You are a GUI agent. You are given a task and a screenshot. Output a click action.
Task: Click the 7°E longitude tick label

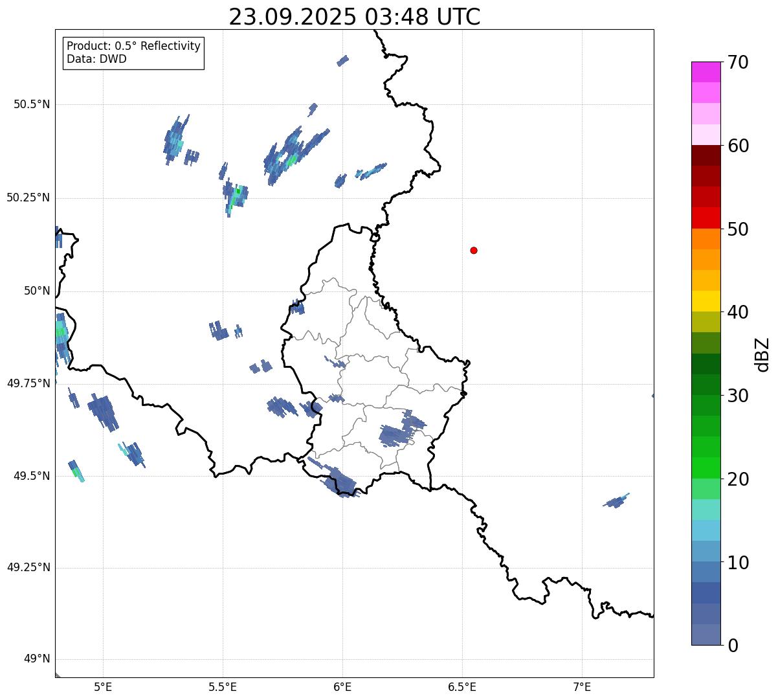pyautogui.click(x=582, y=686)
